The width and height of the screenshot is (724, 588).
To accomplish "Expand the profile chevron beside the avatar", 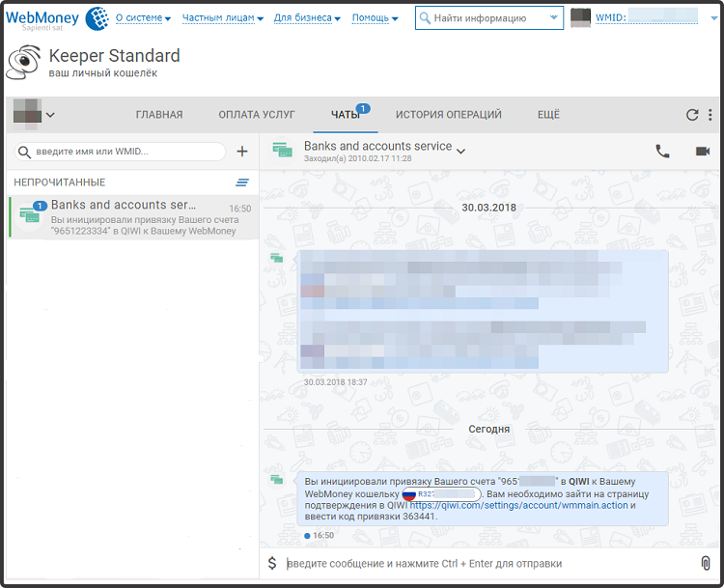I will [x=50, y=115].
